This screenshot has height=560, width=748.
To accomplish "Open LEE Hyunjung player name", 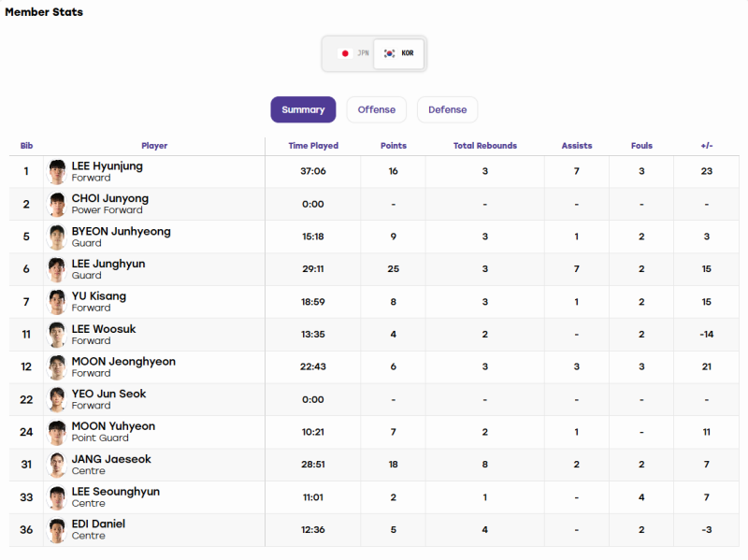I will [x=108, y=166].
